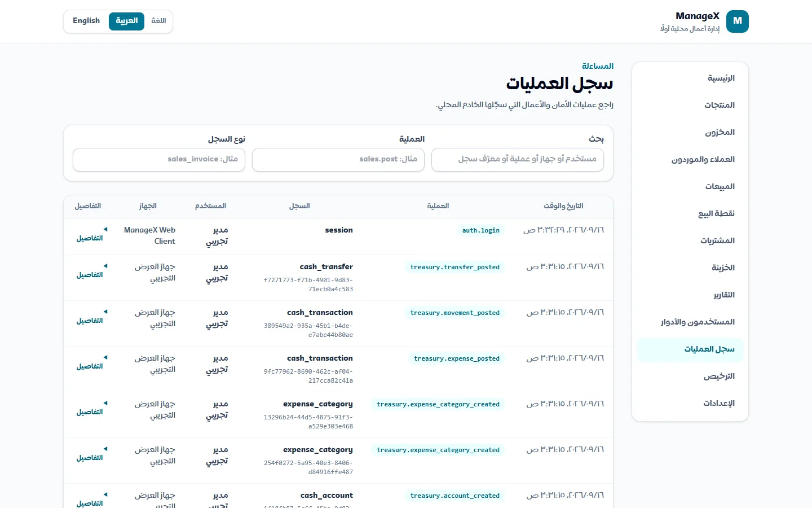Open الخزينة in sidebar
Image resolution: width=812 pixels, height=508 pixels.
click(690, 268)
